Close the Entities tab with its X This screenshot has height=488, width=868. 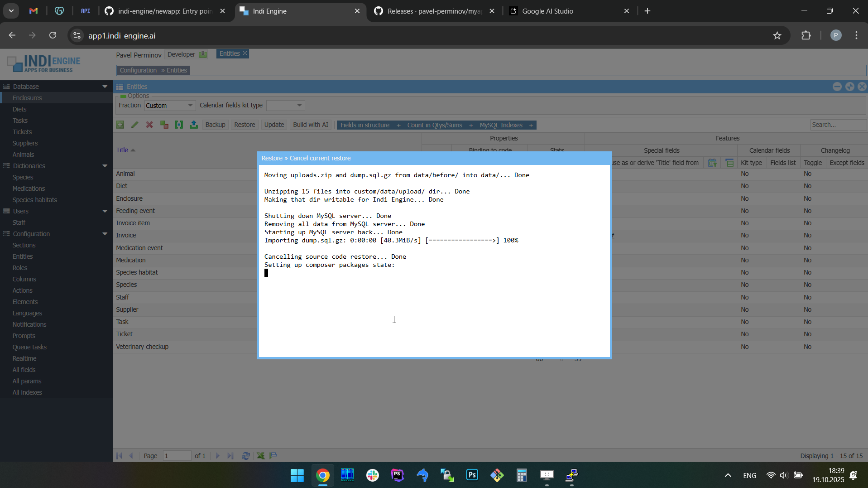[245, 53]
